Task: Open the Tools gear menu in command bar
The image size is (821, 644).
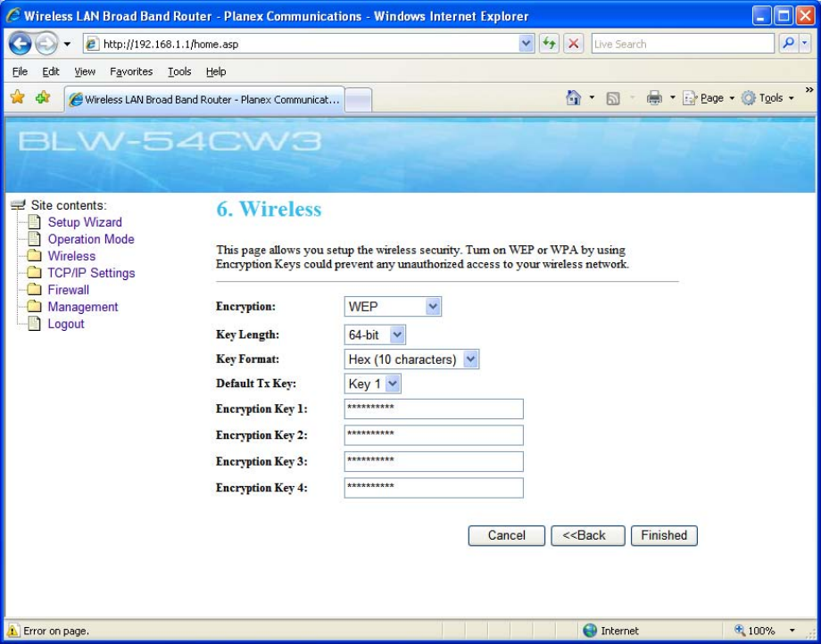Action: click(x=767, y=98)
